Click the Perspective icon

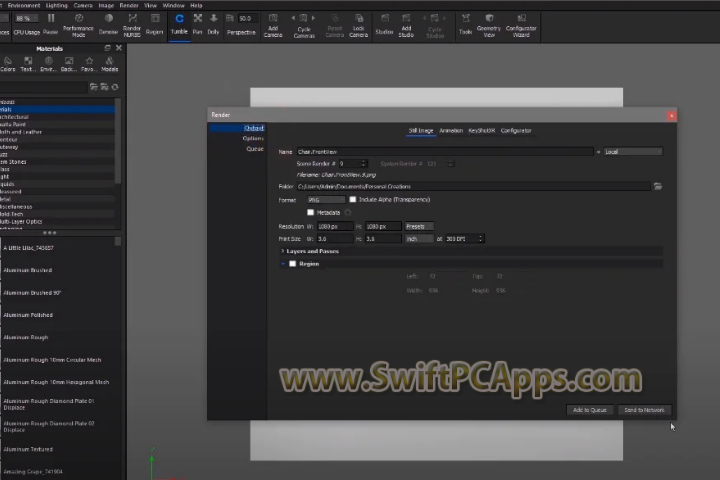230,18
